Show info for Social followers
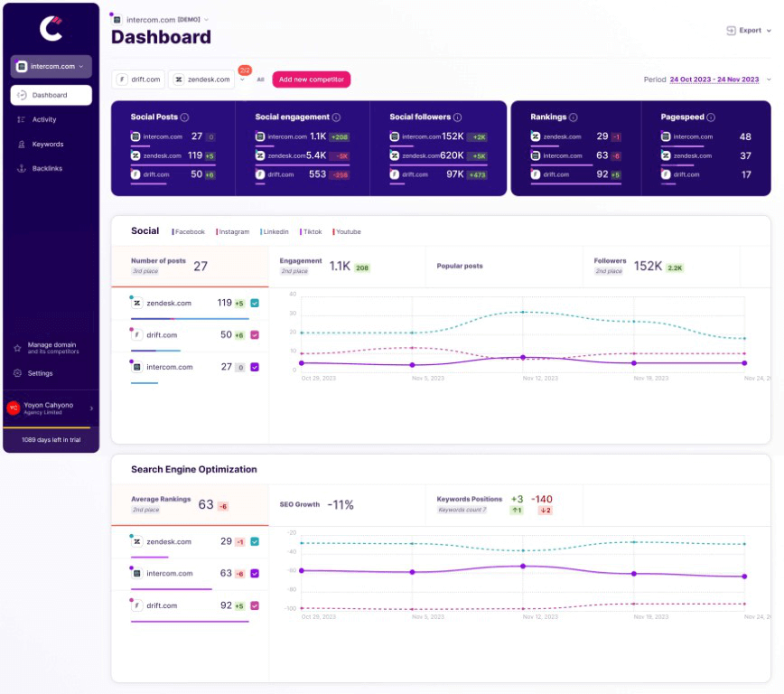Image resolution: width=784 pixels, height=694 pixels. coord(458,117)
